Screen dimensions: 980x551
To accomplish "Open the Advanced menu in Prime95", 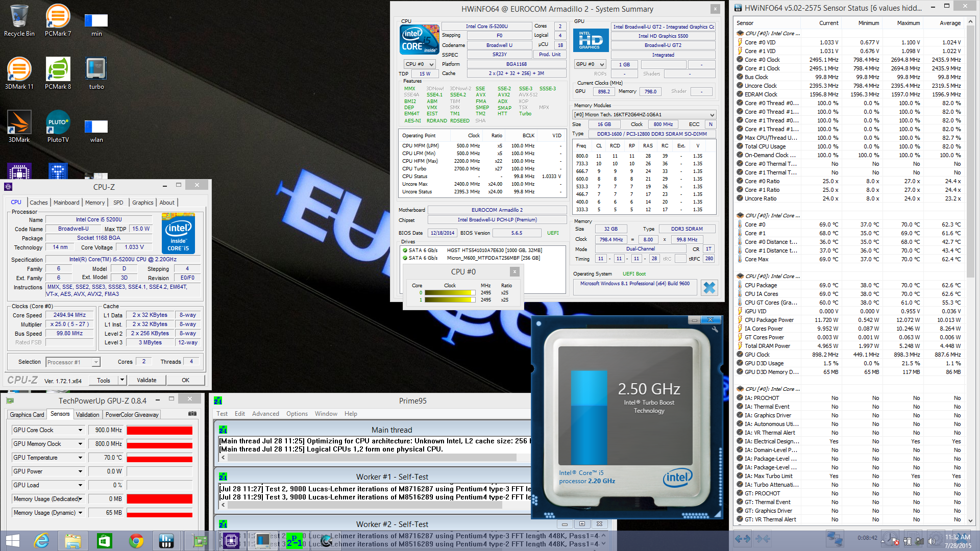I will (x=265, y=414).
